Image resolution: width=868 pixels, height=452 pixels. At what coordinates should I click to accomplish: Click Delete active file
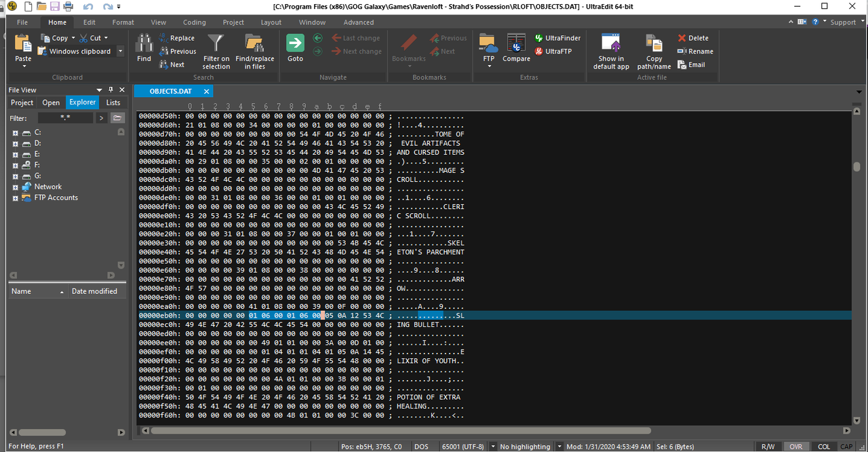coord(693,38)
